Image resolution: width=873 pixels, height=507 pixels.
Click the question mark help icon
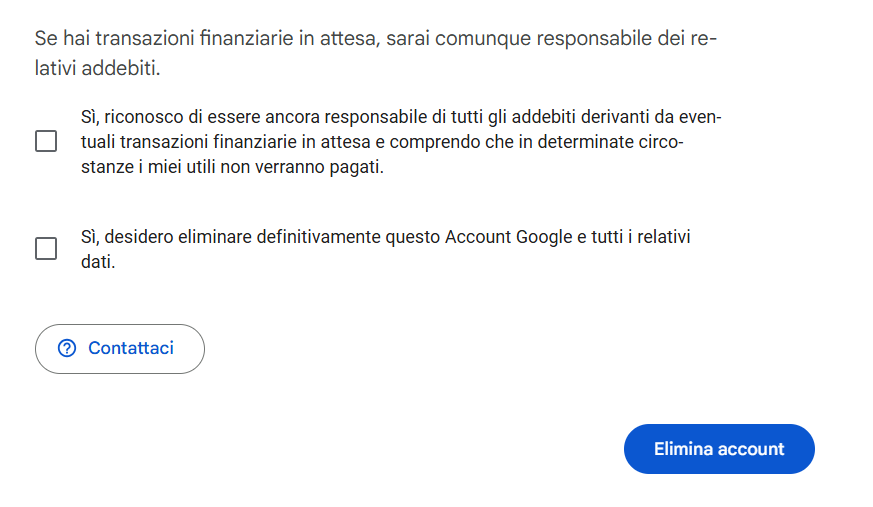pos(67,348)
